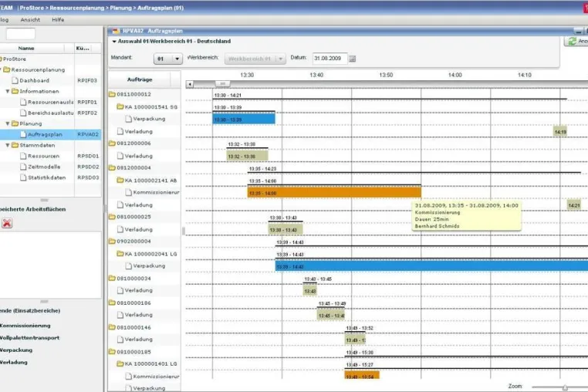The width and height of the screenshot is (588, 392).
Task: Click Kommissionierung in Einsatzbereiche list
Action: 25,326
